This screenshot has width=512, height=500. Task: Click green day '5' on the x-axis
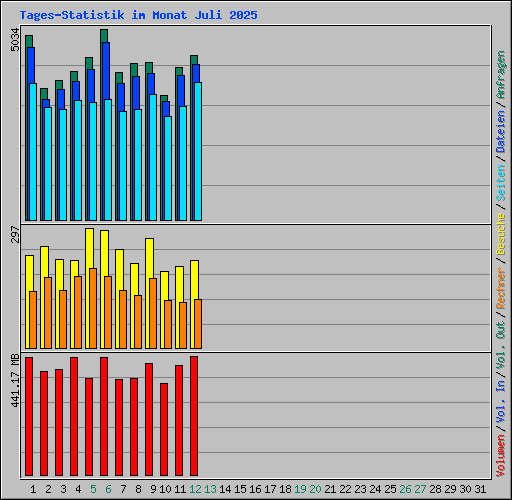click(93, 489)
